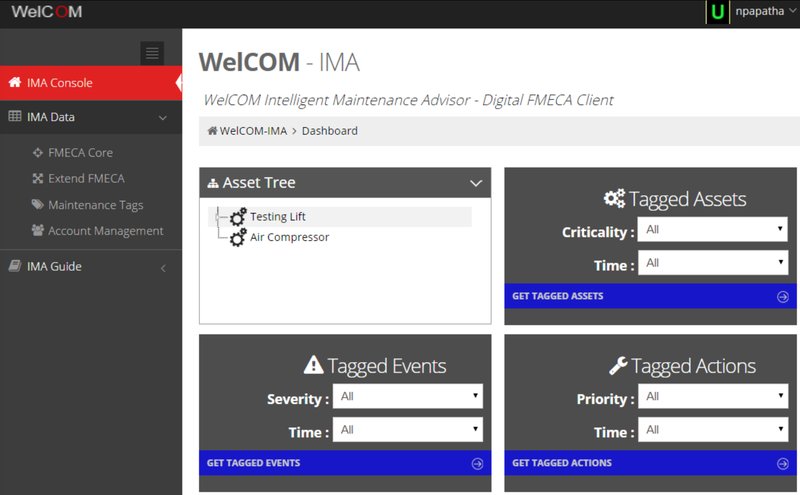Image resolution: width=800 pixels, height=495 pixels.
Task: Click the Extend FMECA arrows icon
Action: (38, 178)
